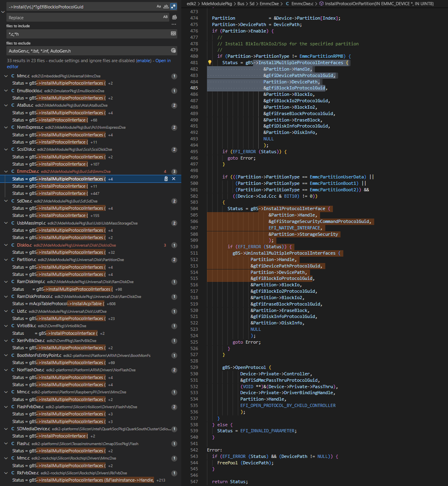Image resolution: width=448 pixels, height=486 pixels.
Task: Open the MdeModulePkg breadcrumb
Action: (x=216, y=4)
